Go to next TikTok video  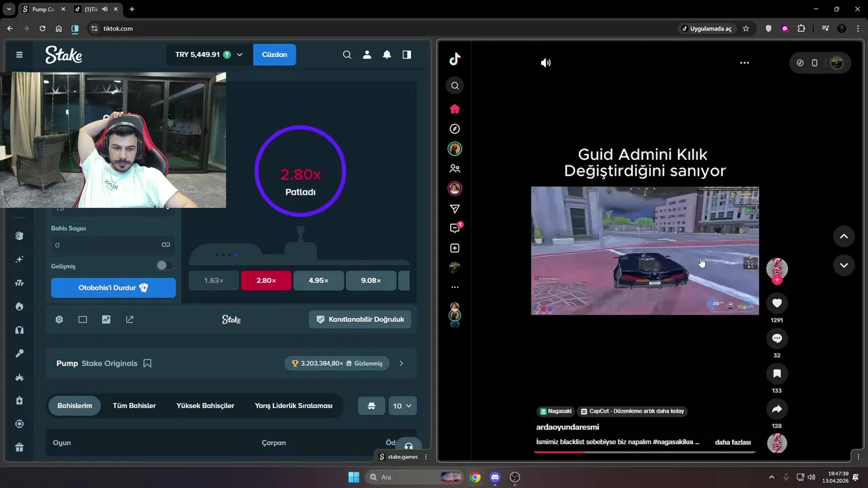(844, 265)
